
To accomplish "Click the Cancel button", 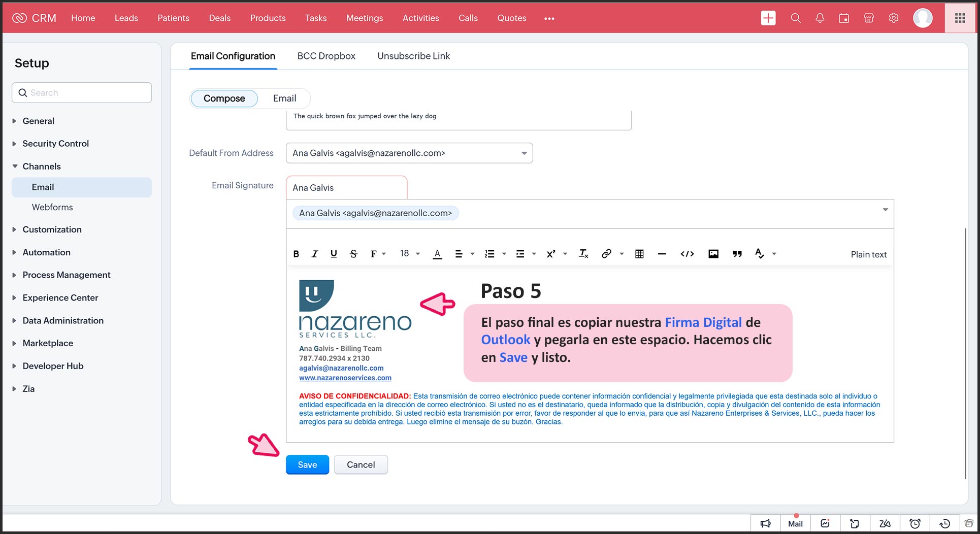I will pyautogui.click(x=361, y=465).
